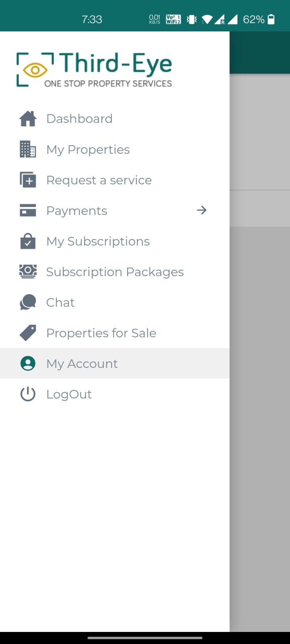The image size is (290, 644).
Task: Go to My Subscriptions
Action: [115, 241]
